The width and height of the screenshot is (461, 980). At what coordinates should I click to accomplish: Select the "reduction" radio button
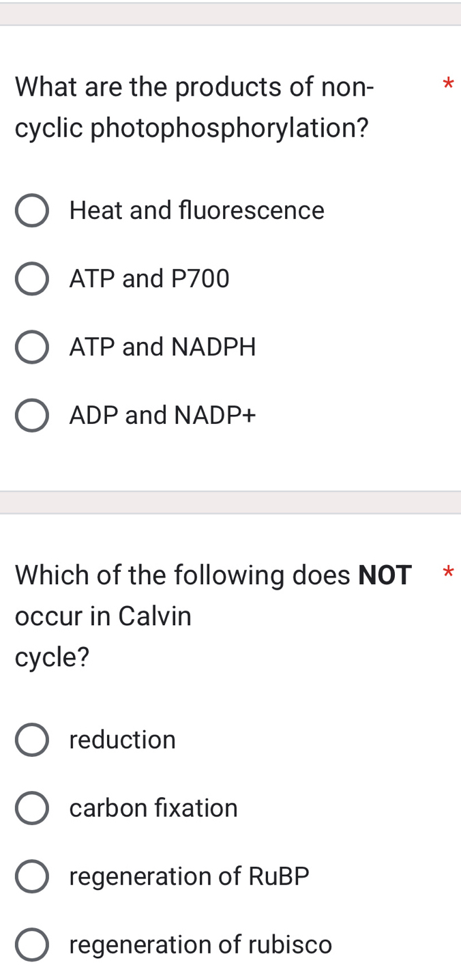(31, 740)
